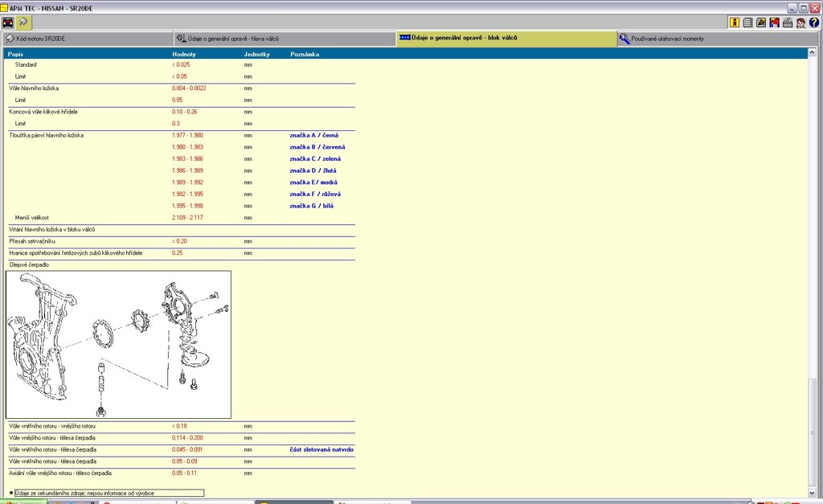This screenshot has height=504, width=823.
Task: Open the yellow information icon
Action: click(x=735, y=23)
